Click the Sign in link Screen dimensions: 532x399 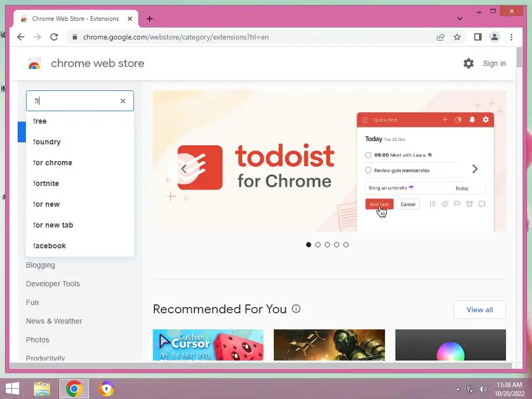coord(495,63)
